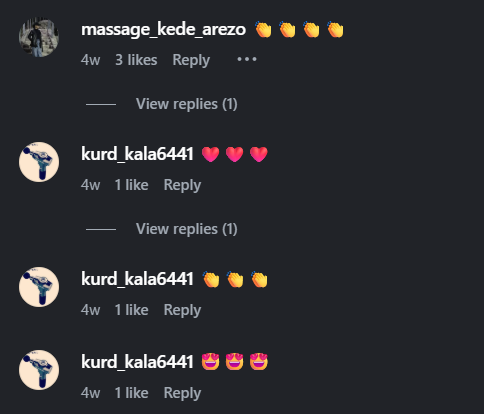Reply to the heart-eyes emoji comment
This screenshot has height=414, width=484.
point(182,393)
